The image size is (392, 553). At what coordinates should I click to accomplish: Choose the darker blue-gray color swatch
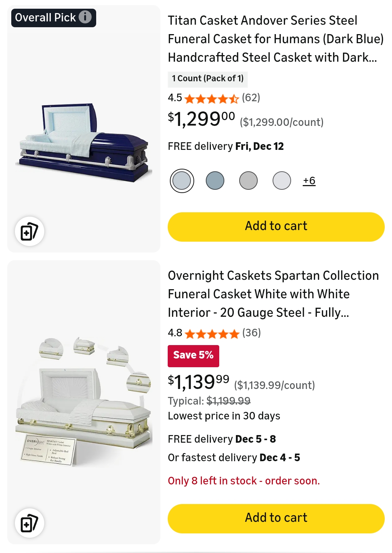click(215, 181)
